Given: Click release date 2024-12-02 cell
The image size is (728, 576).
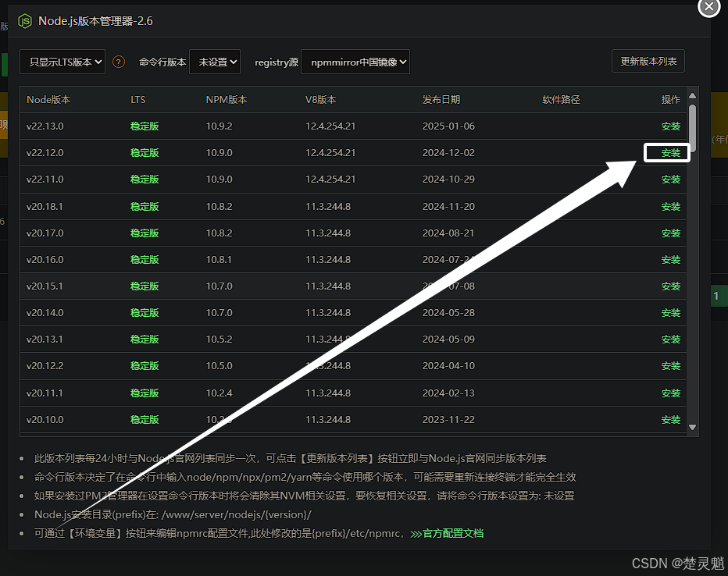Looking at the screenshot, I should (x=448, y=152).
